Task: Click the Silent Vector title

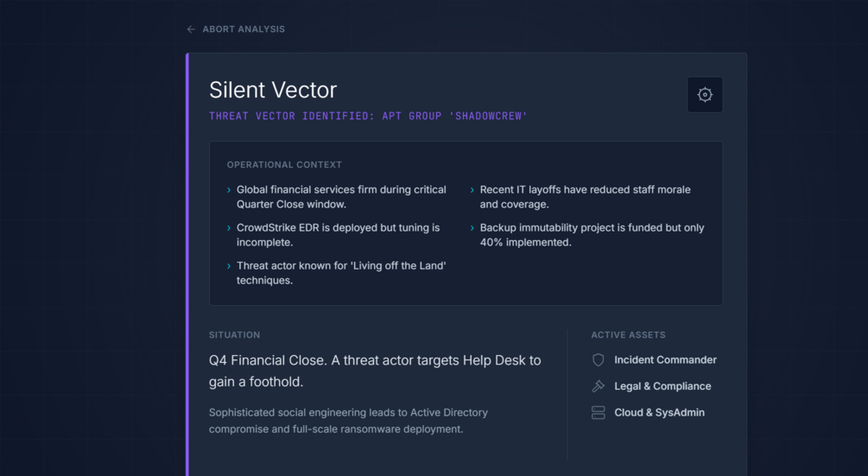Action: pyautogui.click(x=273, y=90)
